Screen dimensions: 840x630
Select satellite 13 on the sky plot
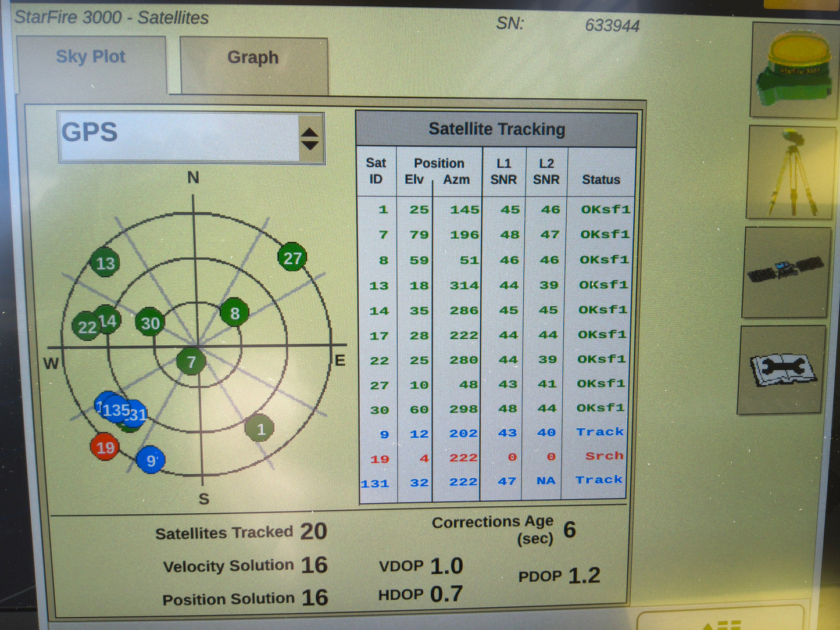tap(105, 263)
